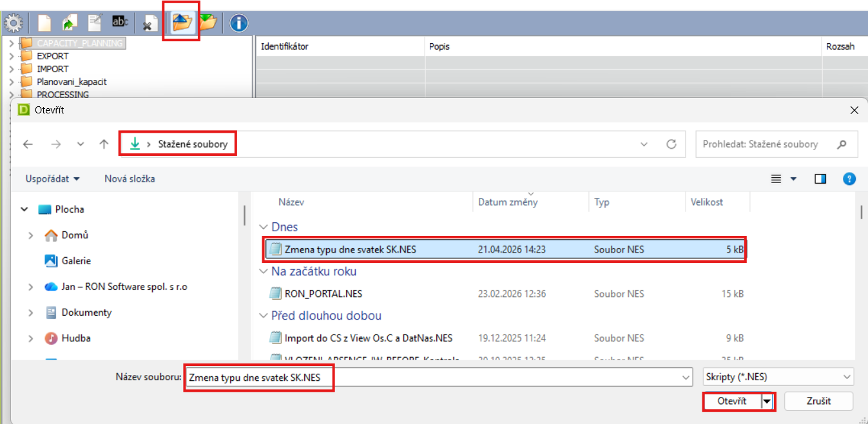Image resolution: width=868 pixels, height=424 pixels.
Task: Collapse the 'Dnes' file group
Action: [x=263, y=227]
